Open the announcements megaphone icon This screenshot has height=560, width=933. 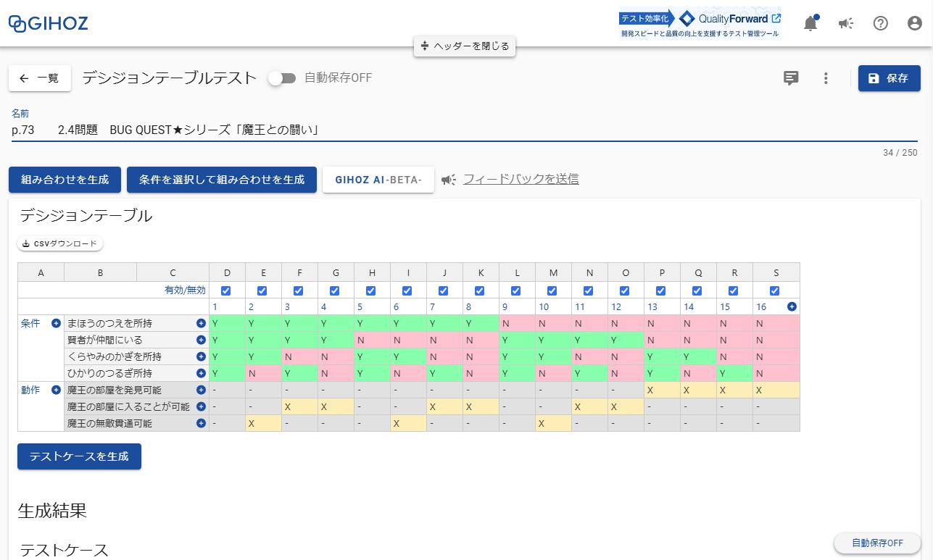(x=845, y=22)
